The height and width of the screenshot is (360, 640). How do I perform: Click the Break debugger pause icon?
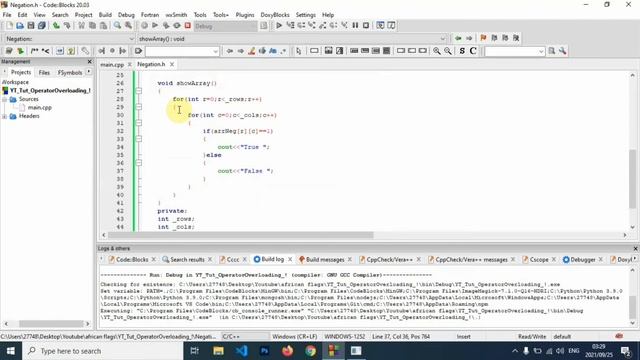pyautogui.click(x=355, y=26)
